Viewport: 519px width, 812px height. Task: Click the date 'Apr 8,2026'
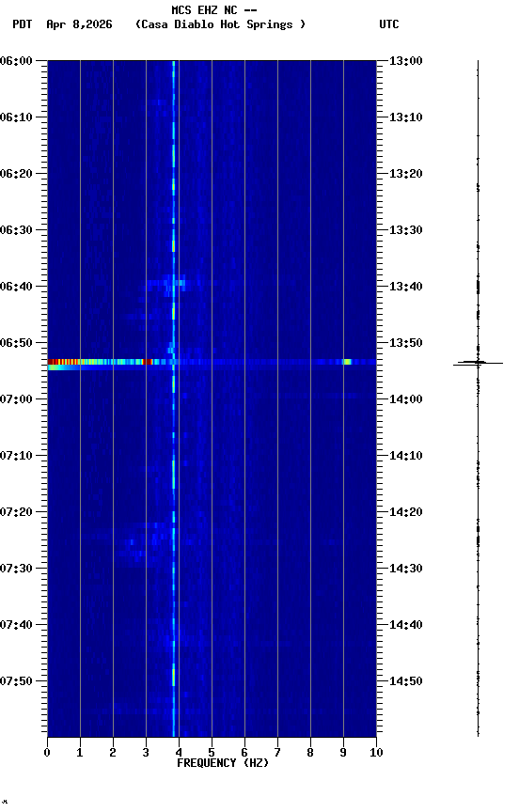click(79, 24)
